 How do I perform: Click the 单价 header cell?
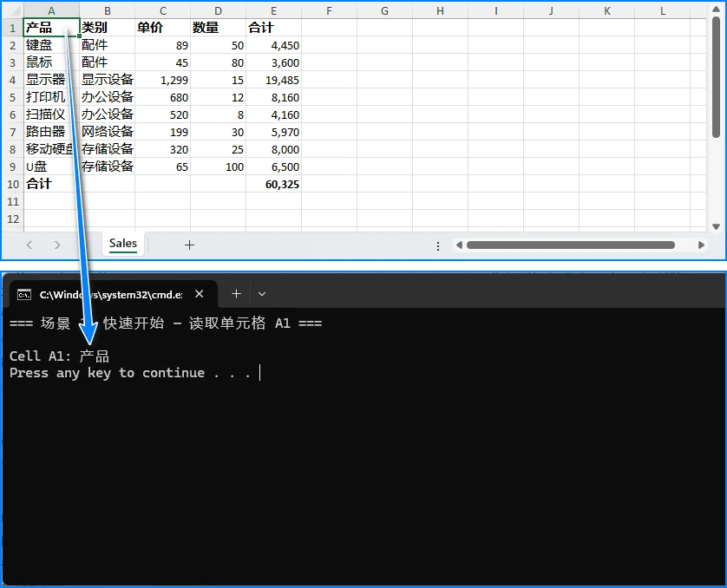click(x=163, y=28)
